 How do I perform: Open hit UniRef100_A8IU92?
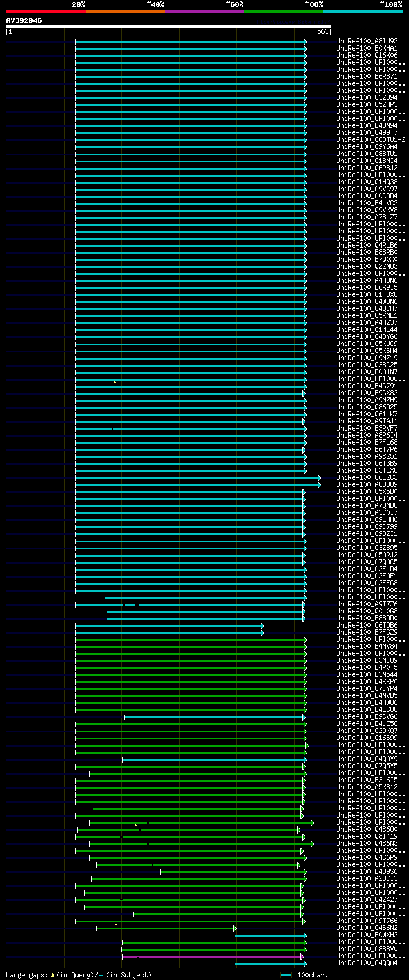click(x=367, y=41)
